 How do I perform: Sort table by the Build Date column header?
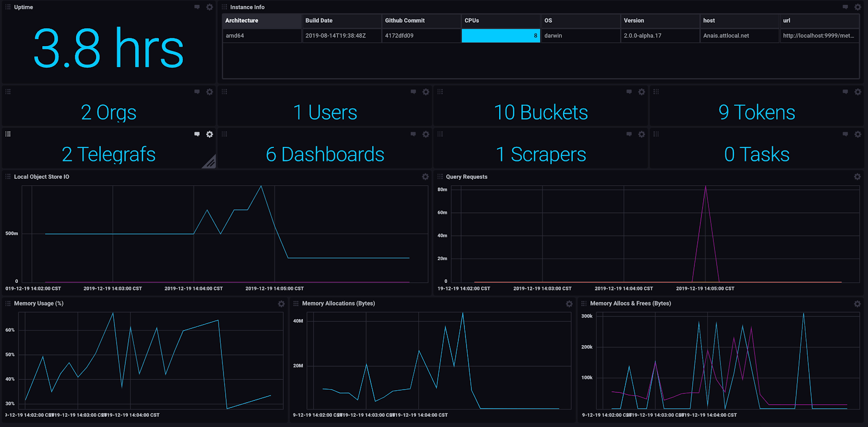pyautogui.click(x=342, y=21)
